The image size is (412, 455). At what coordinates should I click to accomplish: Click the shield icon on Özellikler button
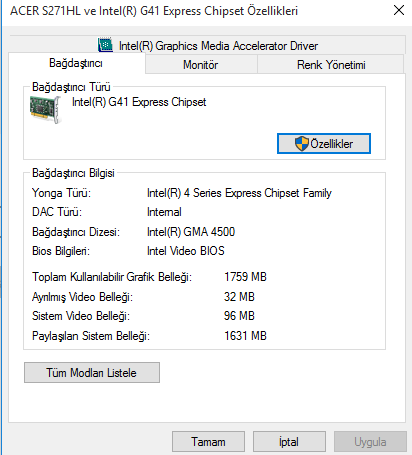tap(302, 144)
